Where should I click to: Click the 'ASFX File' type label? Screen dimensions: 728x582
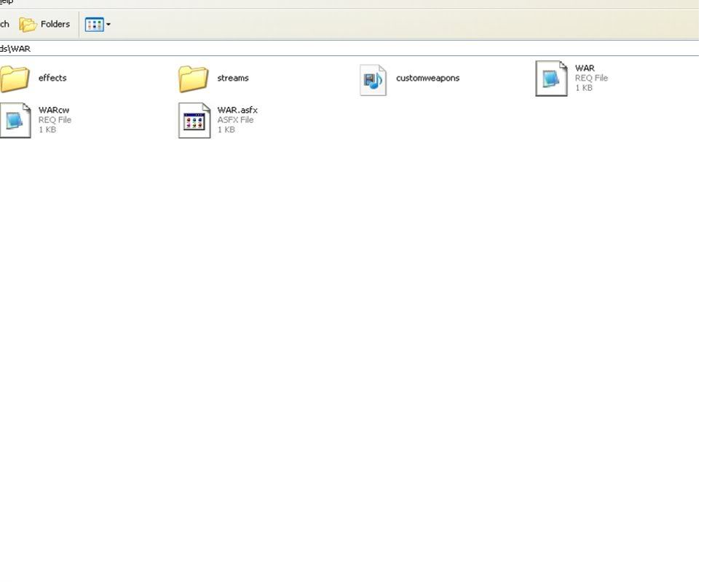(x=235, y=120)
